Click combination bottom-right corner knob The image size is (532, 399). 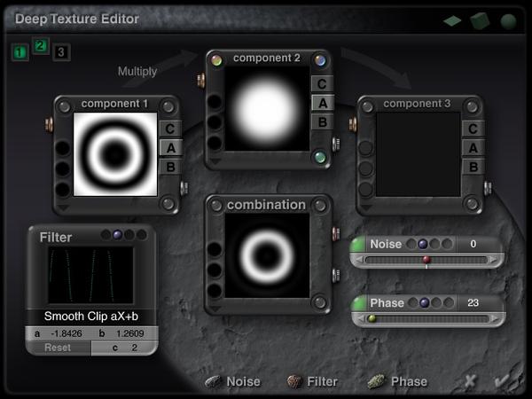click(320, 302)
